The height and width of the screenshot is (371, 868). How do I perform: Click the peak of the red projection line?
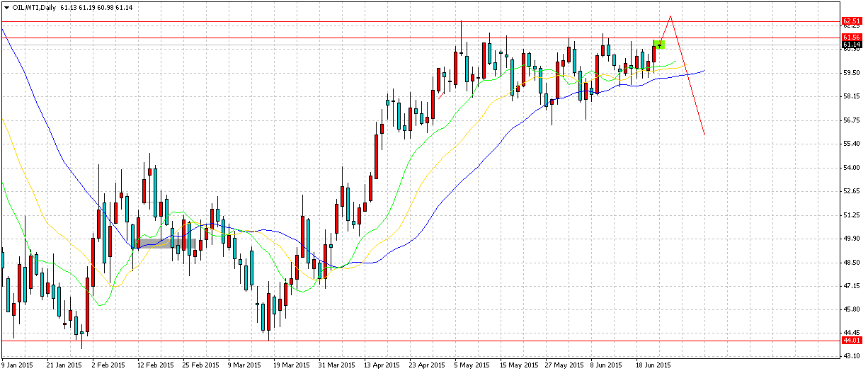[670, 16]
